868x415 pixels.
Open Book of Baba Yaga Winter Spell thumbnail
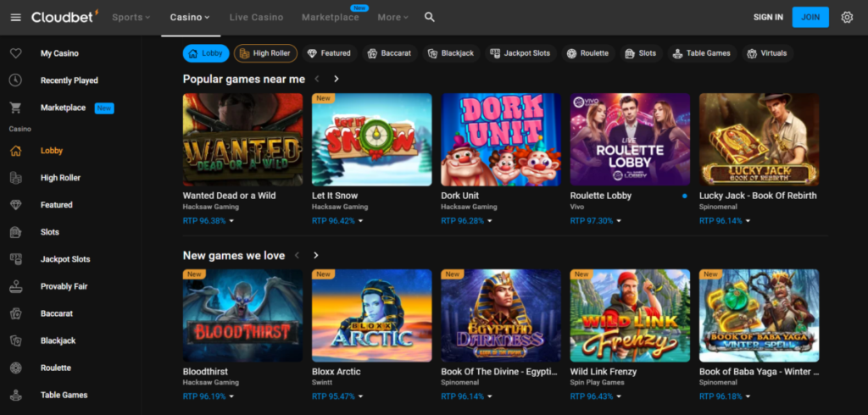point(759,315)
